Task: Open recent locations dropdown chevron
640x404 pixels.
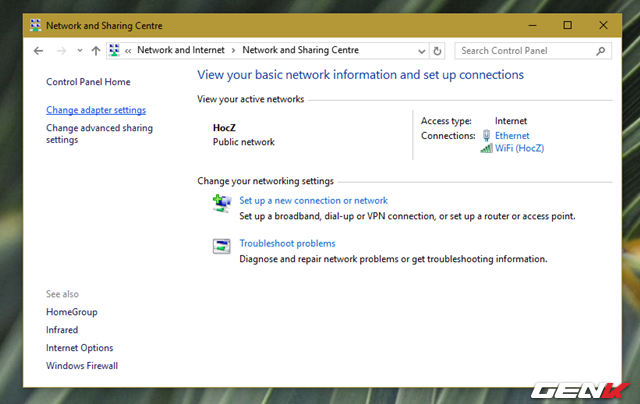Action: point(80,51)
